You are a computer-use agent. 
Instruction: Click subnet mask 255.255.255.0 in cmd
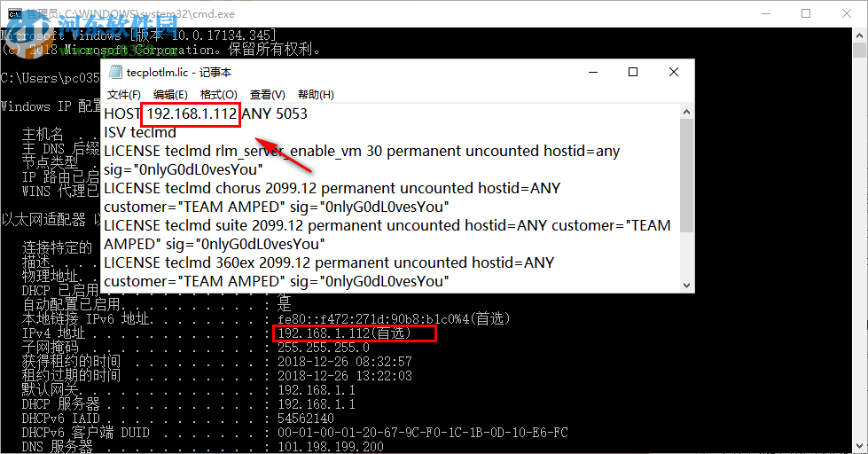pos(324,348)
